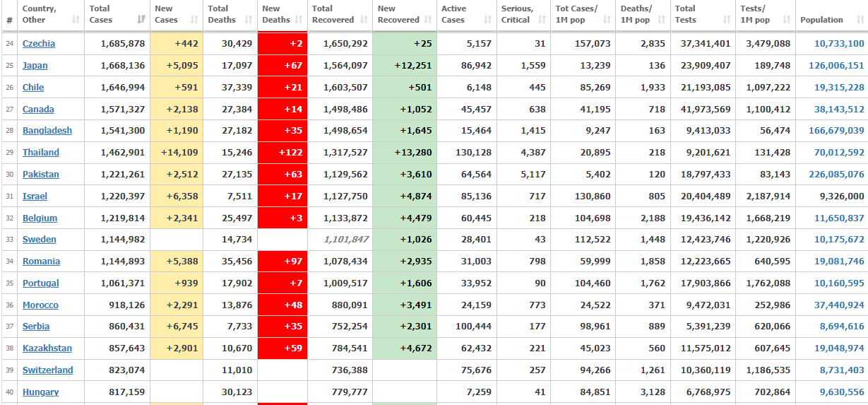Click the sort arrows in Total Deaths header
The height and width of the screenshot is (405, 868).
(x=248, y=20)
